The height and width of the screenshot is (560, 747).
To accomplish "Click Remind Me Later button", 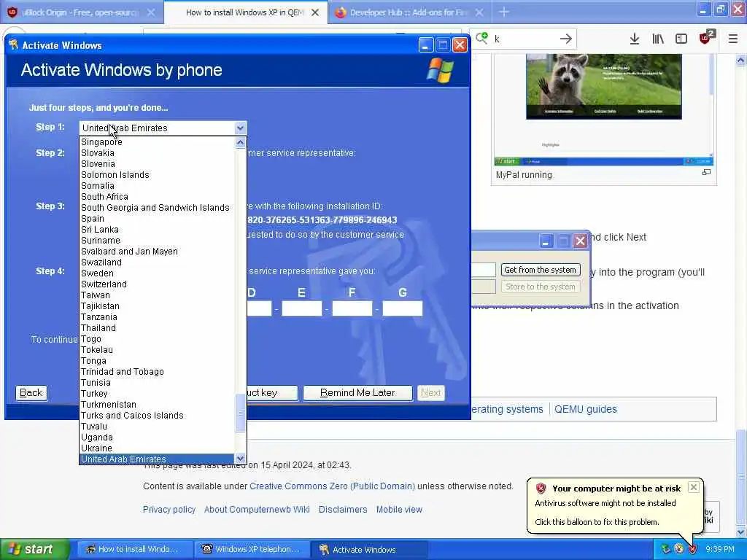I will (357, 393).
